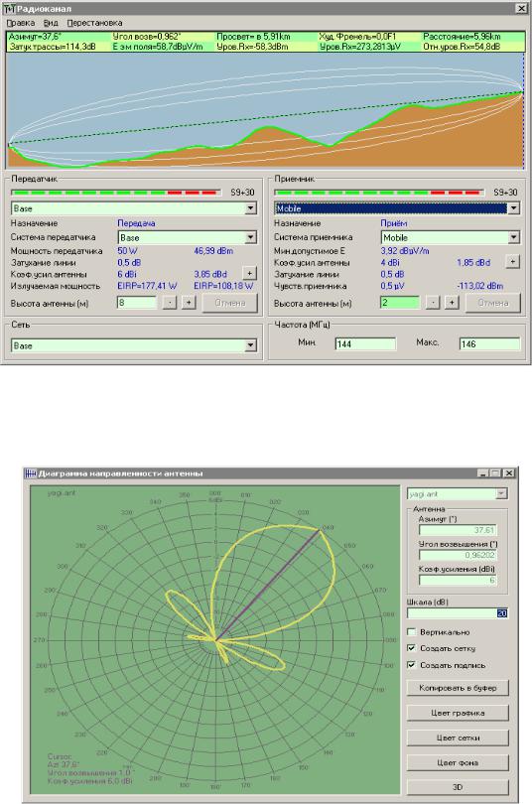This screenshot has height=804, width=532.
Task: Expand the Система передатчика dropdown
Action: point(250,237)
